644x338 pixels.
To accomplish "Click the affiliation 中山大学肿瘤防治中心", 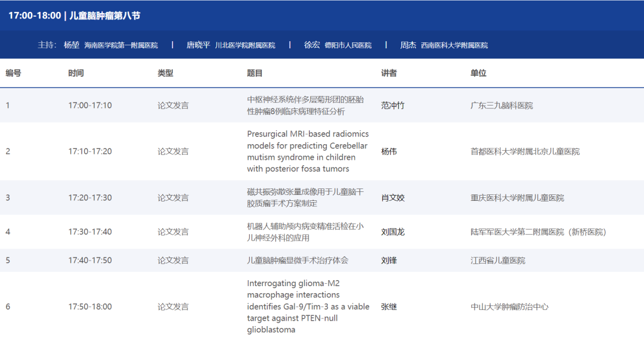I will pos(509,306).
